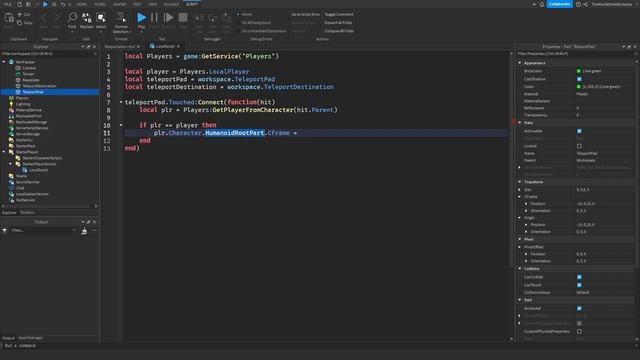Toggle the CastShadow checkbox

tap(579, 79)
